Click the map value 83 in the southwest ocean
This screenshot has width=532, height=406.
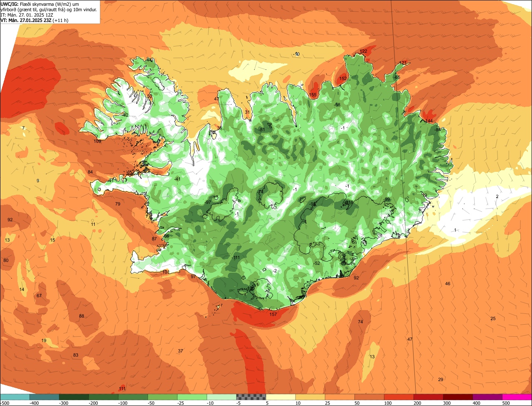coord(76,355)
